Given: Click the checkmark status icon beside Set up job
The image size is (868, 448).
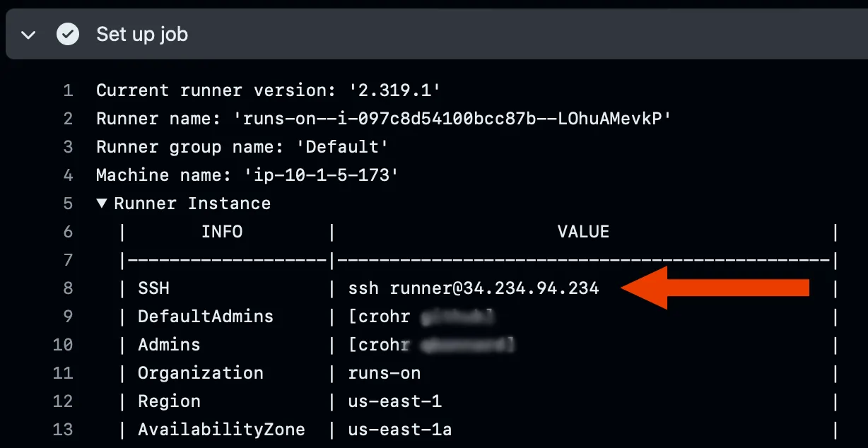Looking at the screenshot, I should point(67,33).
